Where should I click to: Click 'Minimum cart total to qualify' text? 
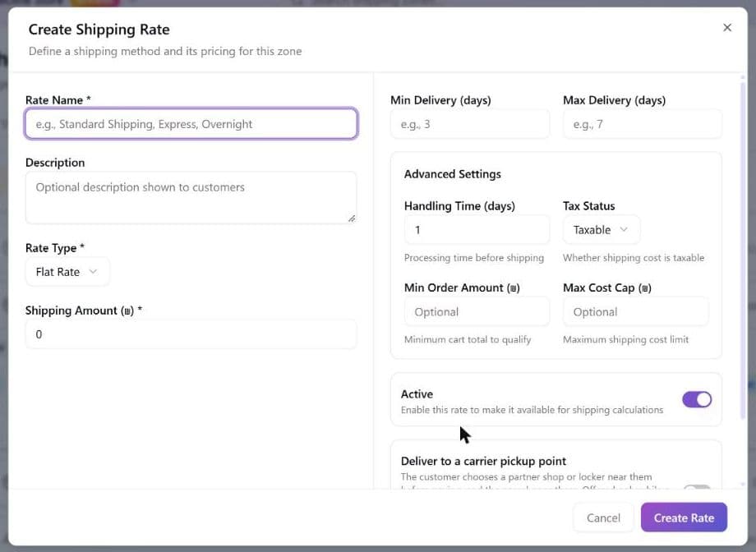coord(468,339)
